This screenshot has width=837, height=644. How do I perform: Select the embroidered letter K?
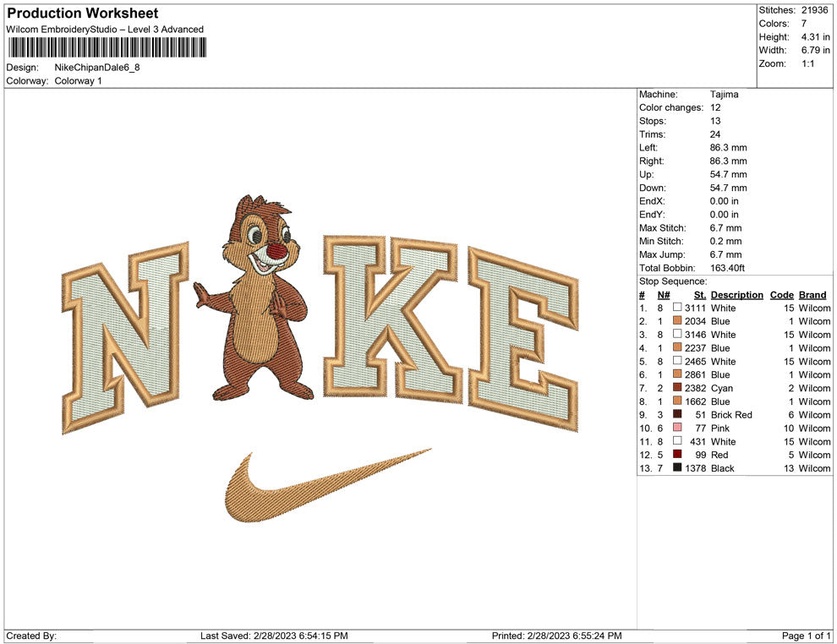[392, 318]
